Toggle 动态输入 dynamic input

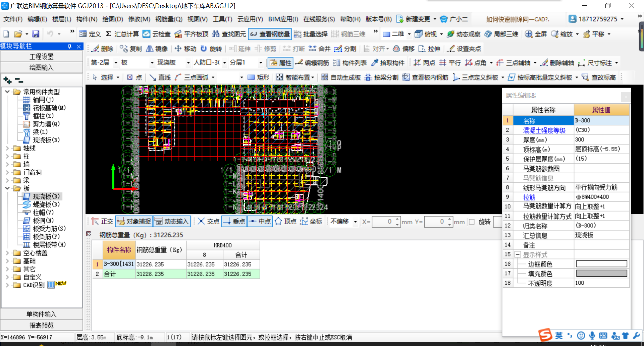coord(172,221)
